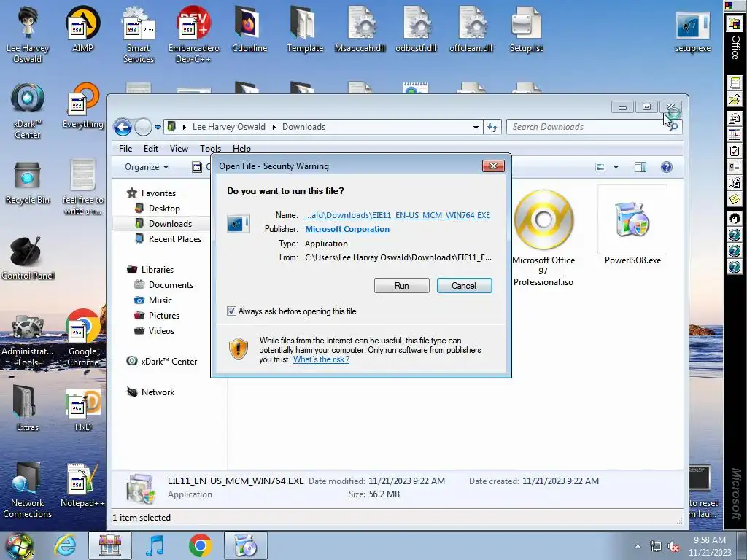Click the Explorer Back navigation arrow
The image size is (747, 560).
coord(123,127)
